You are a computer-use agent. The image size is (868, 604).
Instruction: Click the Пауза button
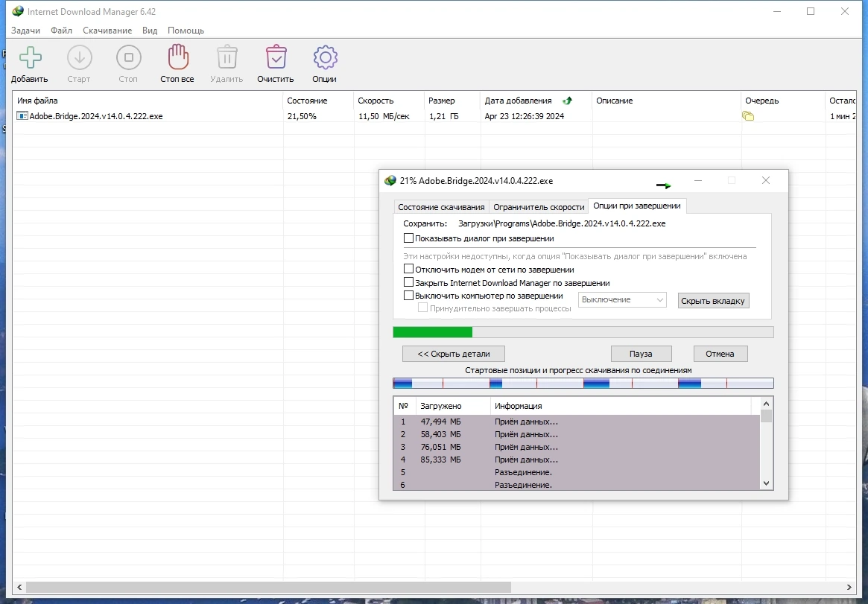pyautogui.click(x=641, y=354)
